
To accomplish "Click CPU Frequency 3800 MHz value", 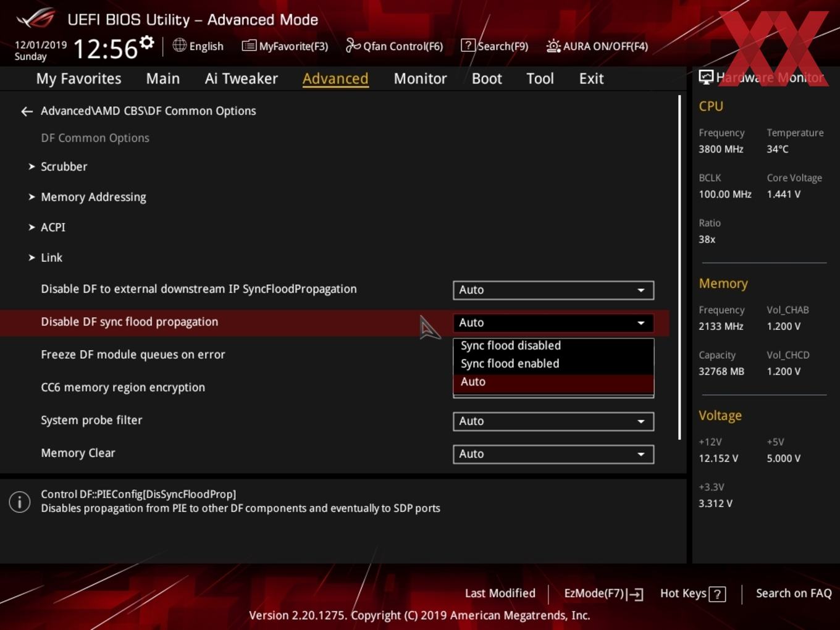I will (721, 149).
